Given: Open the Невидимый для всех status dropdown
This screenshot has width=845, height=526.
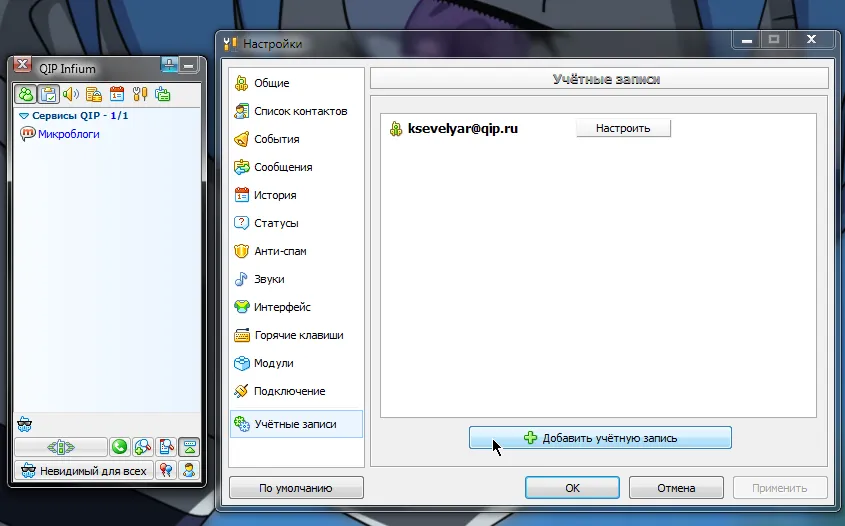Looking at the screenshot, I should pyautogui.click(x=84, y=470).
